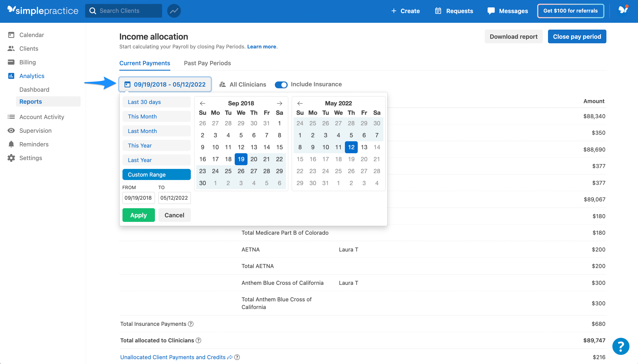Click the Create plus icon

394,11
